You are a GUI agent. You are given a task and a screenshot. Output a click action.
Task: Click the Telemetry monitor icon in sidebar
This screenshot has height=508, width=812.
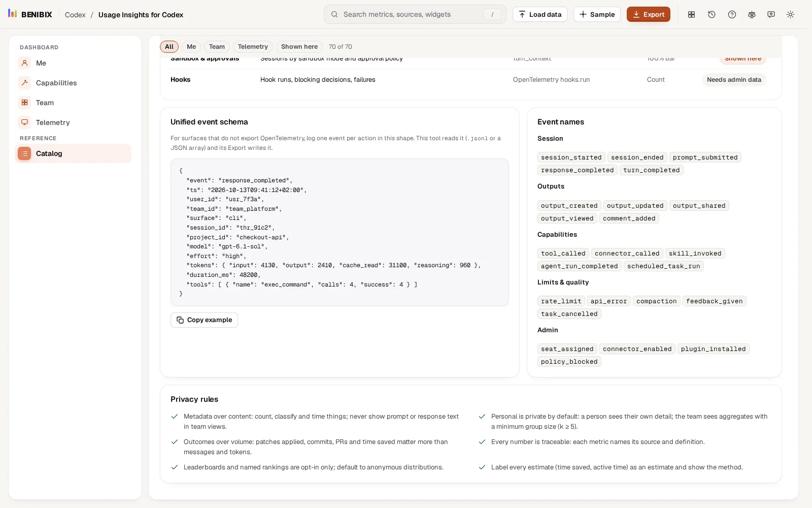24,122
